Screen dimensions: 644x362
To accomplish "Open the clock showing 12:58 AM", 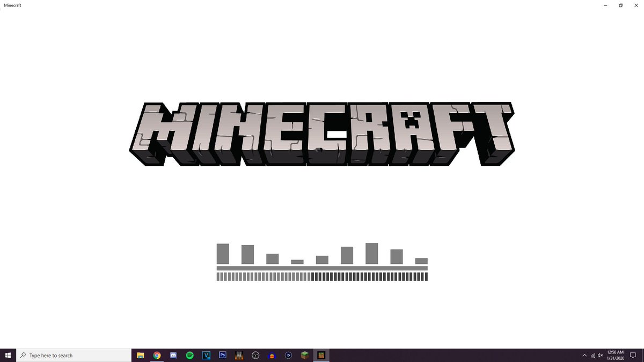I will click(615, 355).
